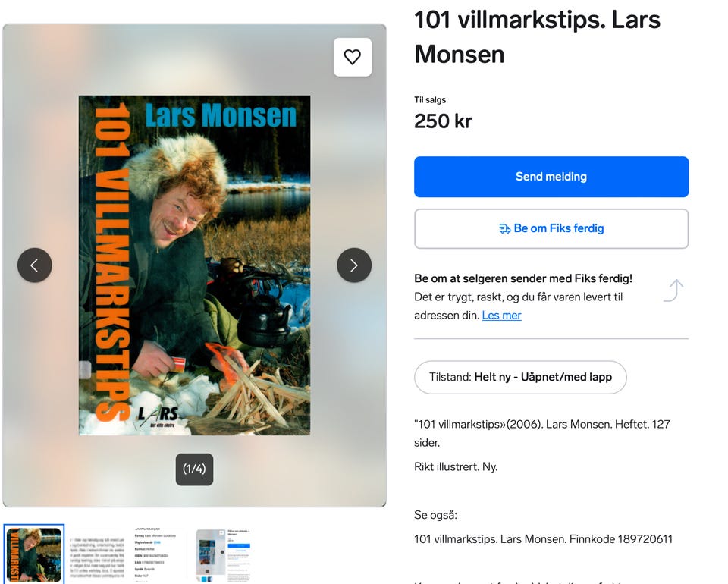
Task: Click the 250 kr price text
Action: coord(443,121)
